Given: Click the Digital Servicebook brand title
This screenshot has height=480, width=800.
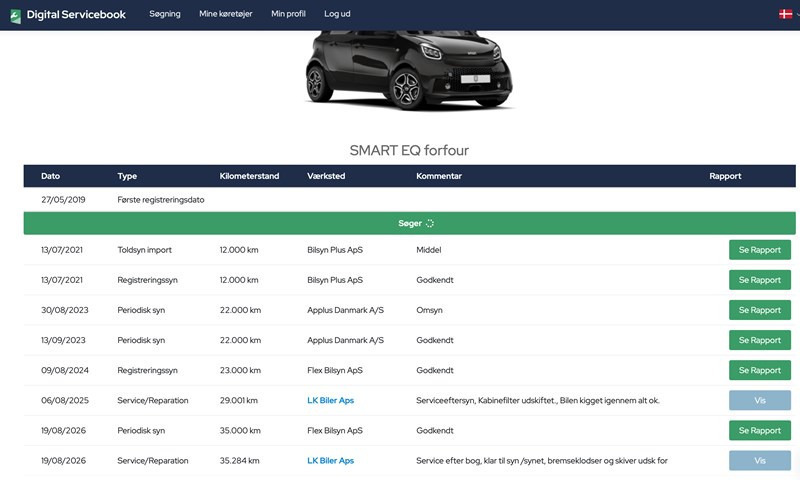Looking at the screenshot, I should (76, 15).
